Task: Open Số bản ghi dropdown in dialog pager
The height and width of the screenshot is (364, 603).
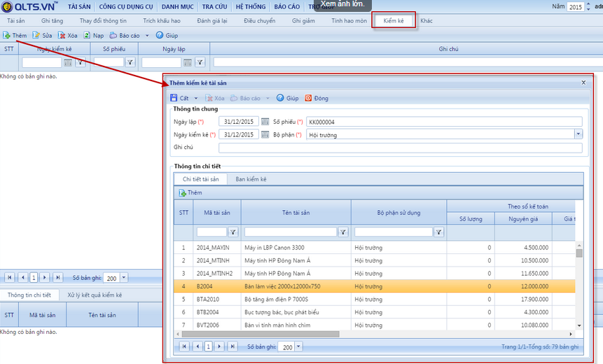Action: tap(299, 346)
